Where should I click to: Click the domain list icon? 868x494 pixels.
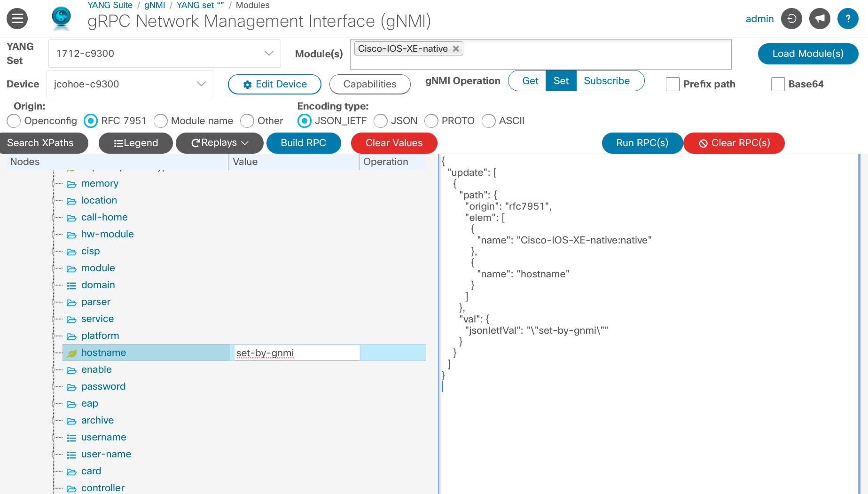click(x=71, y=285)
